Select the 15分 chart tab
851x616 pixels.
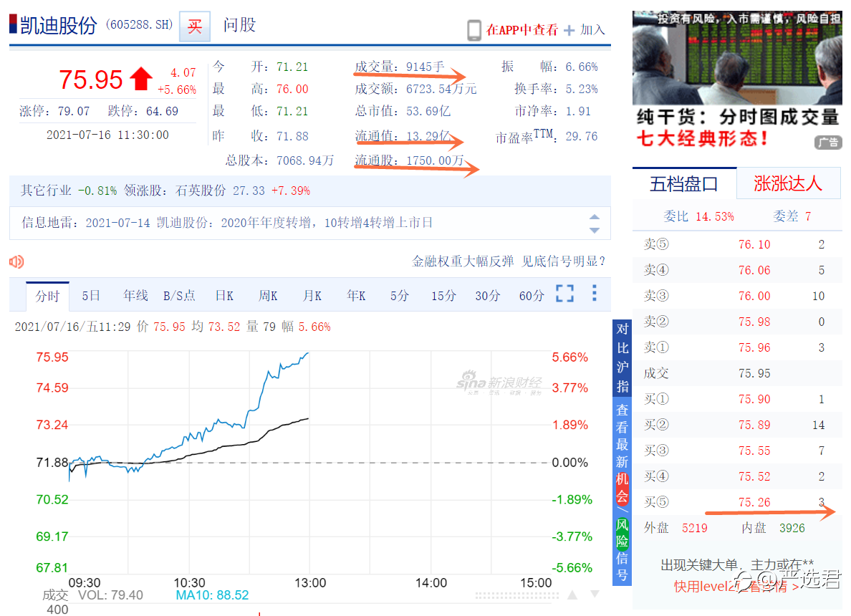tap(443, 296)
